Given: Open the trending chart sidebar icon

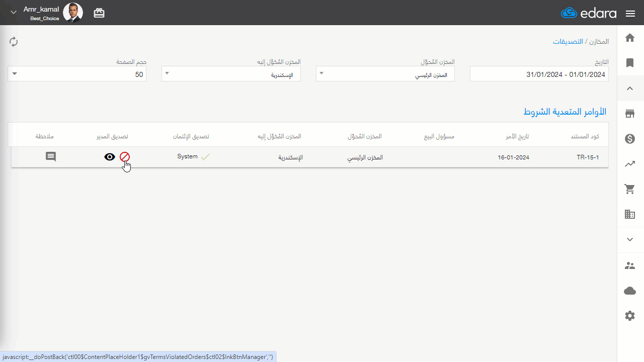Looking at the screenshot, I should 630,164.
